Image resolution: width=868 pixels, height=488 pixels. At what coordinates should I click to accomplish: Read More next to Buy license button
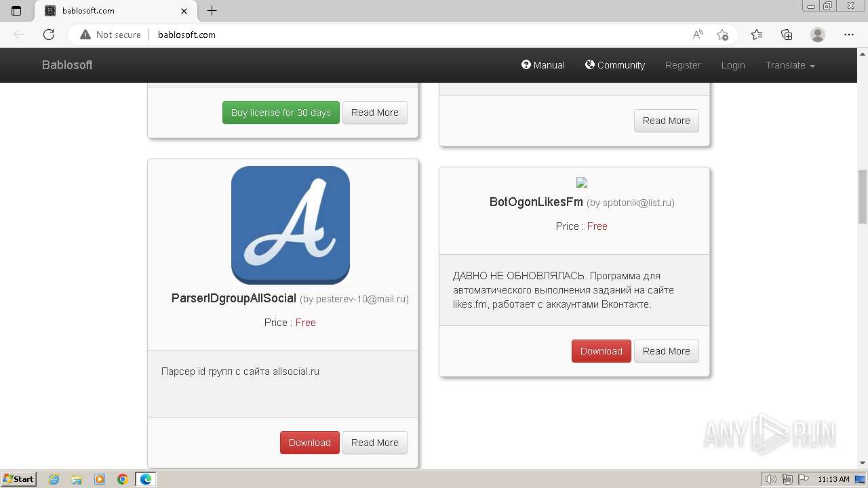pos(375,113)
